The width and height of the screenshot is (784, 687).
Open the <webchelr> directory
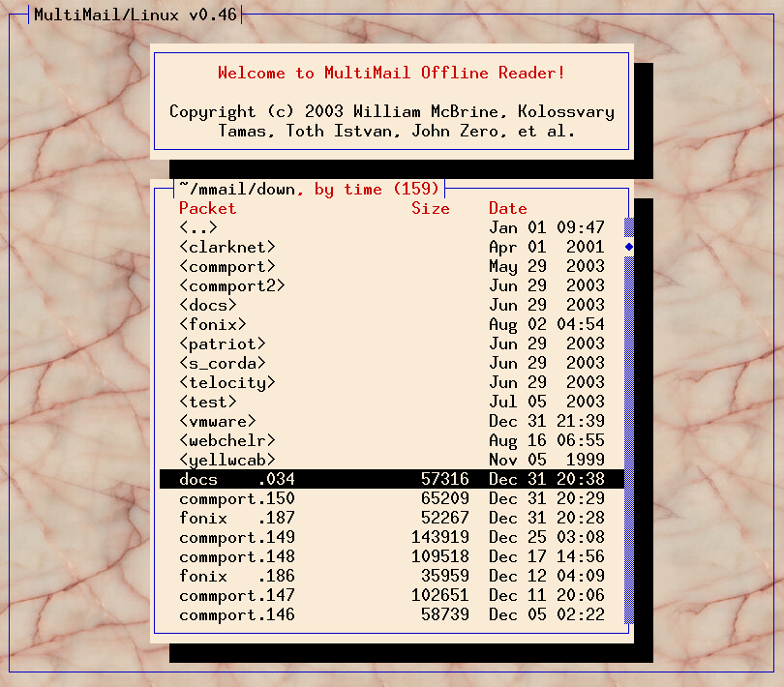tap(227, 440)
